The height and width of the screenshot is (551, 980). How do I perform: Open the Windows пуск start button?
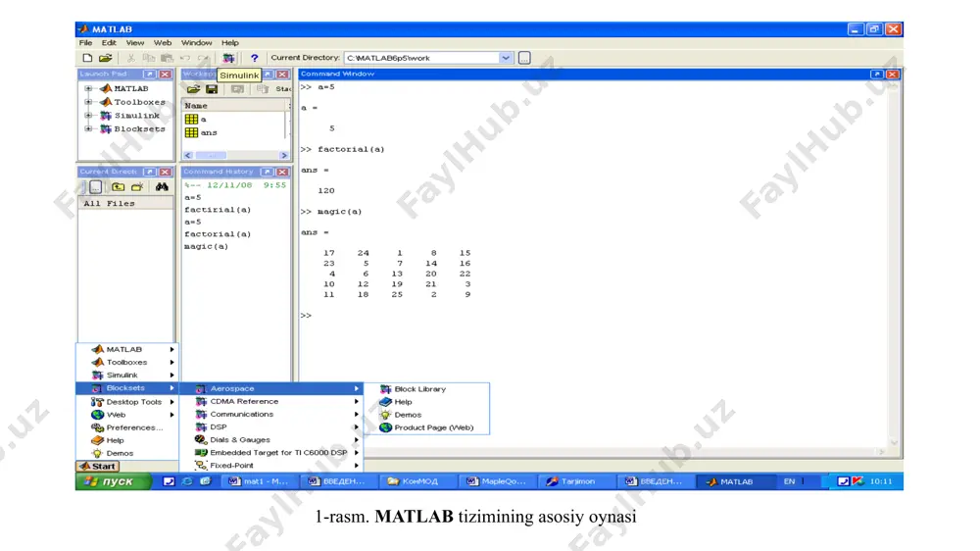(x=113, y=481)
